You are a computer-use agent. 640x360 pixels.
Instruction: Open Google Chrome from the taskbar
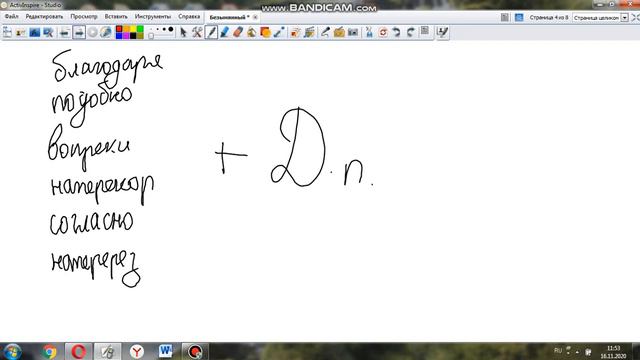point(49,351)
